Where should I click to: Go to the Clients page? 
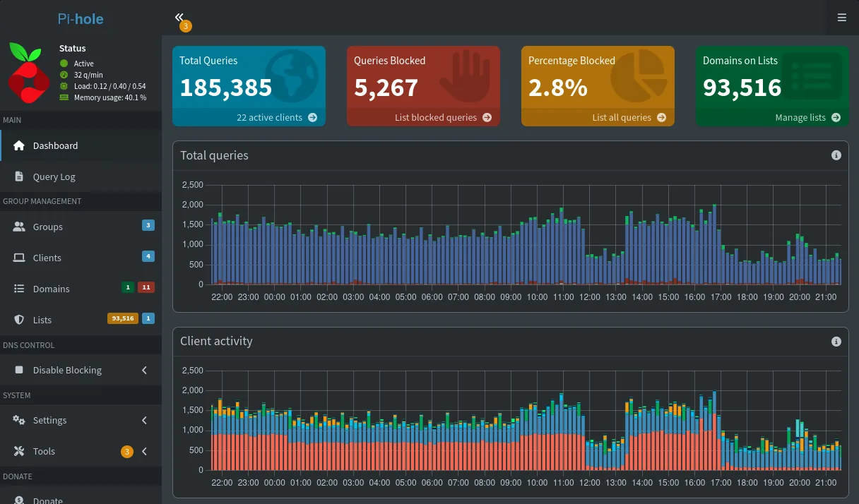pyautogui.click(x=81, y=258)
